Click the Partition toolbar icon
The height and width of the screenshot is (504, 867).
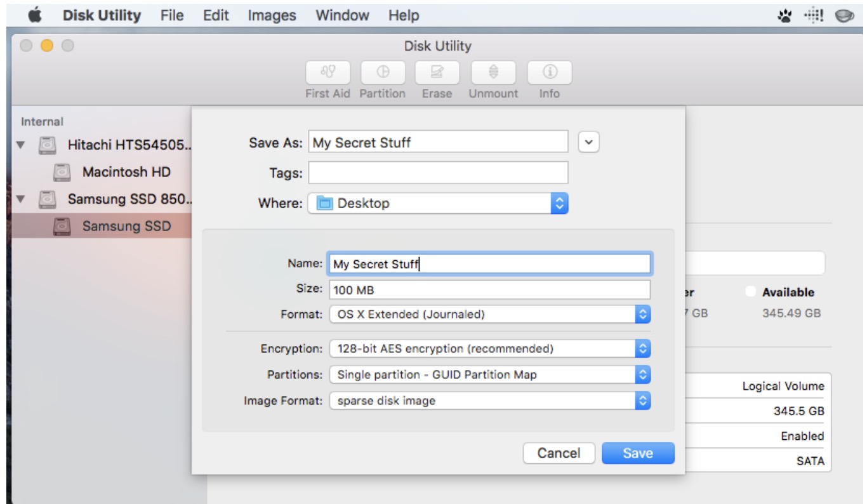(384, 72)
